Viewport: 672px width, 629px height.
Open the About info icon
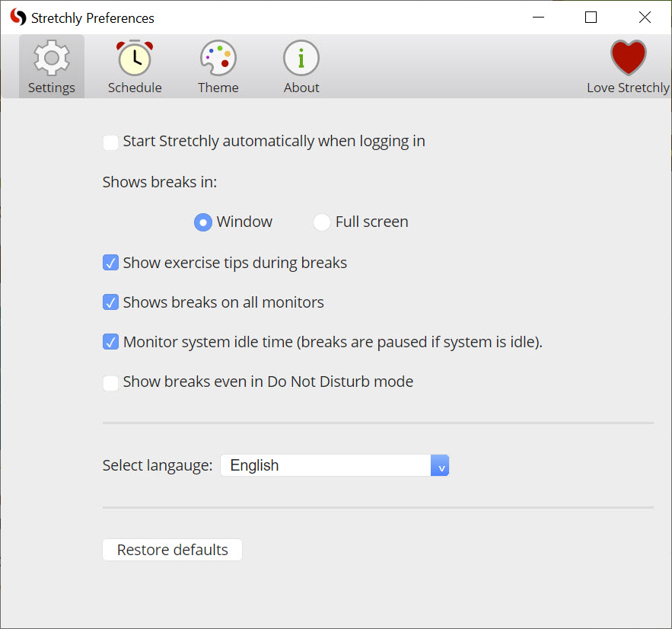(x=301, y=58)
